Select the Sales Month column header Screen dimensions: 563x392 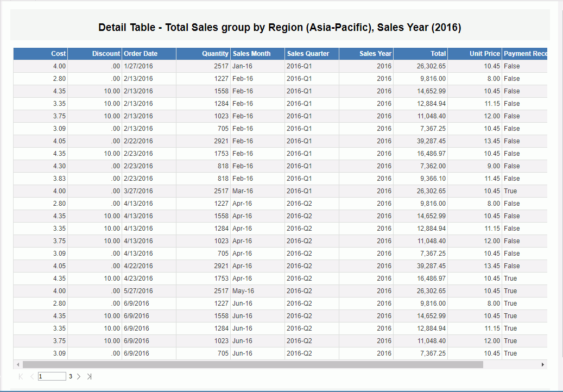pyautogui.click(x=251, y=54)
